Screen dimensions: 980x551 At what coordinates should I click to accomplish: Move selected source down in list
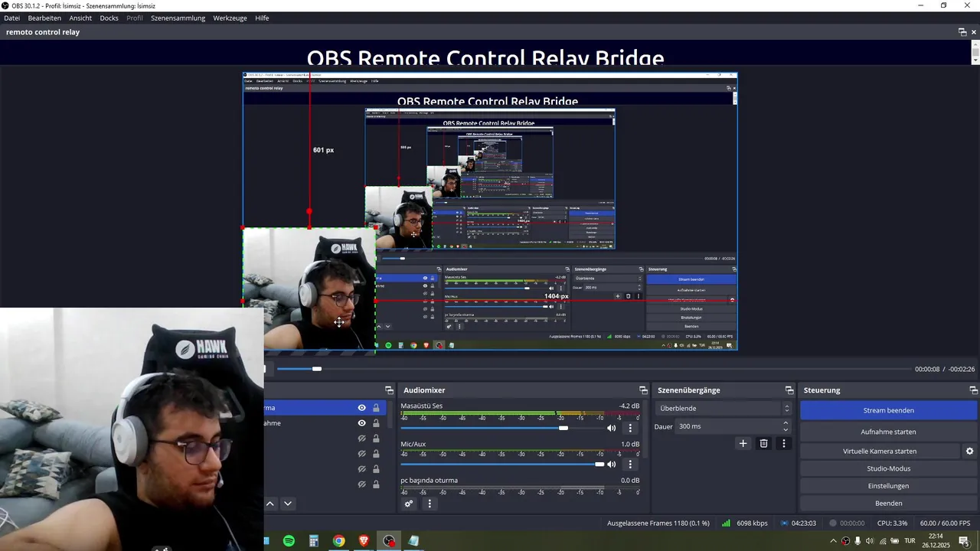pos(288,504)
